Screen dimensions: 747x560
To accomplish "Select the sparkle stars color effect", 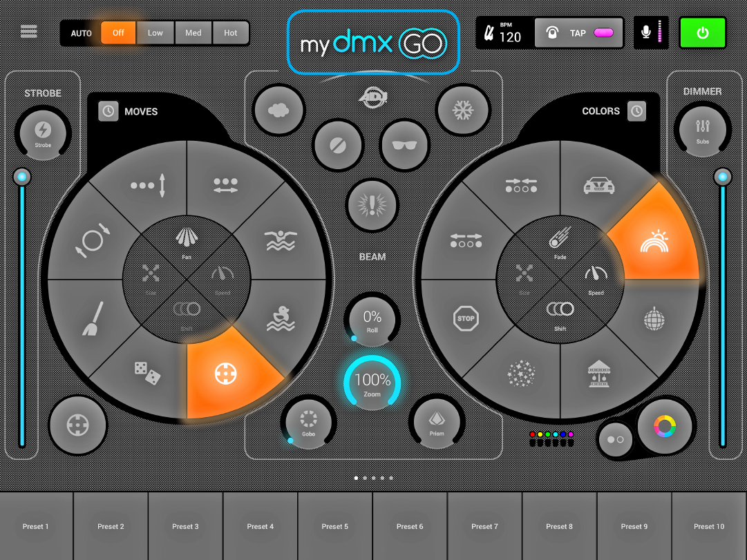I will [x=521, y=374].
